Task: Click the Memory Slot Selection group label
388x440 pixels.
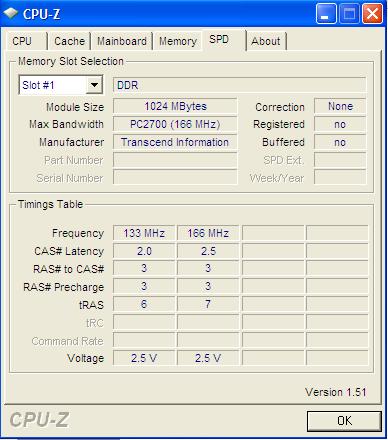Action: [71, 61]
